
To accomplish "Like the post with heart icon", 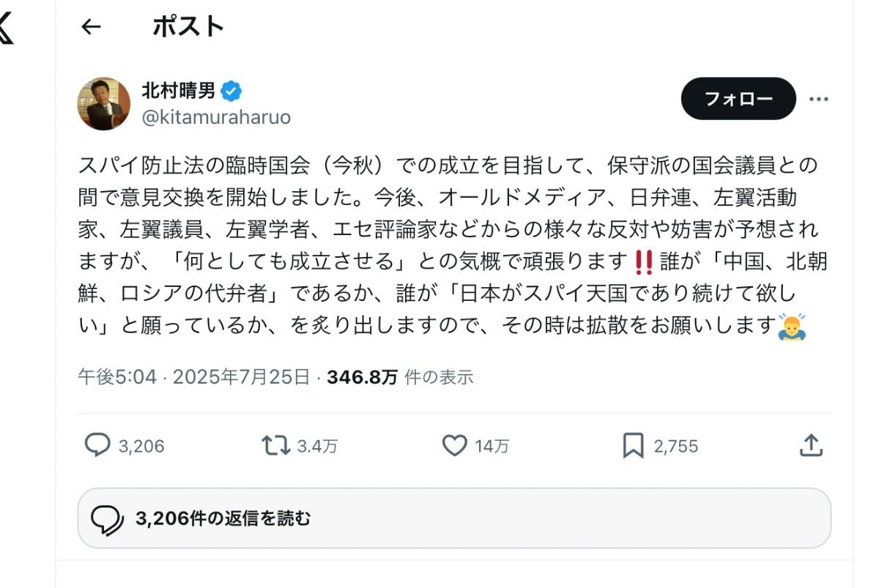I will tap(455, 445).
